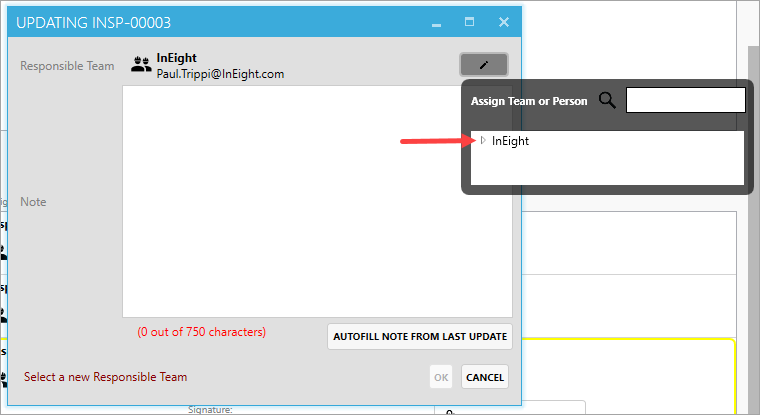Click the Responsible Team group icon

pyautogui.click(x=141, y=64)
